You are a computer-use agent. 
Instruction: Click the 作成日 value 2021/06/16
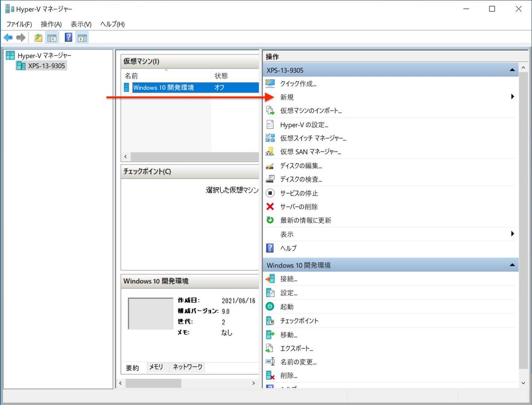239,300
